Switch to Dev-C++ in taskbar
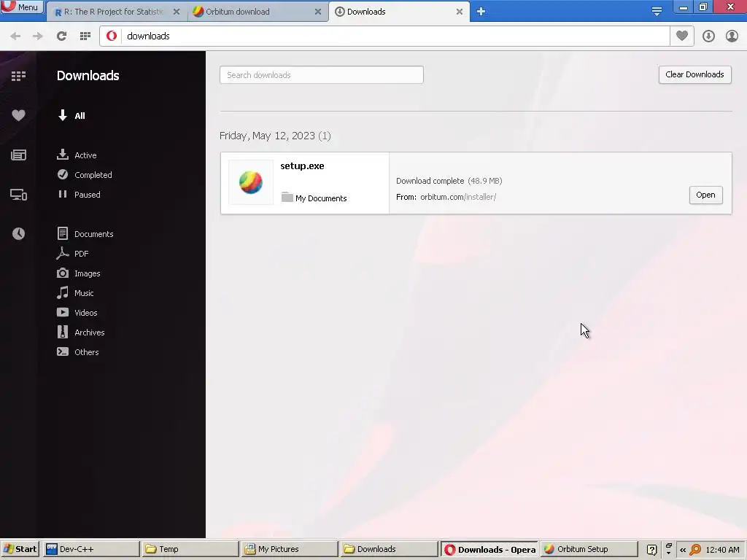This screenshot has width=747, height=560. 91,549
